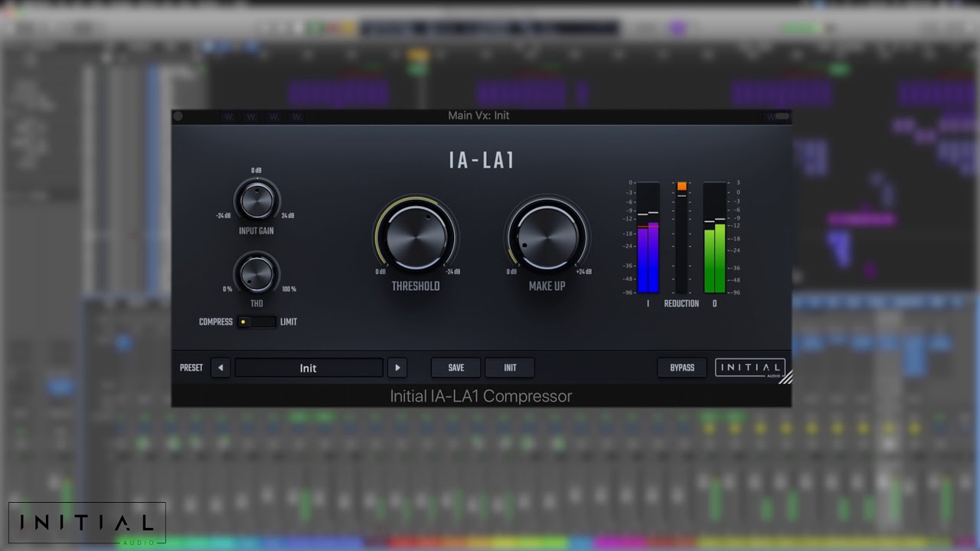Click the Save preset button

point(456,368)
